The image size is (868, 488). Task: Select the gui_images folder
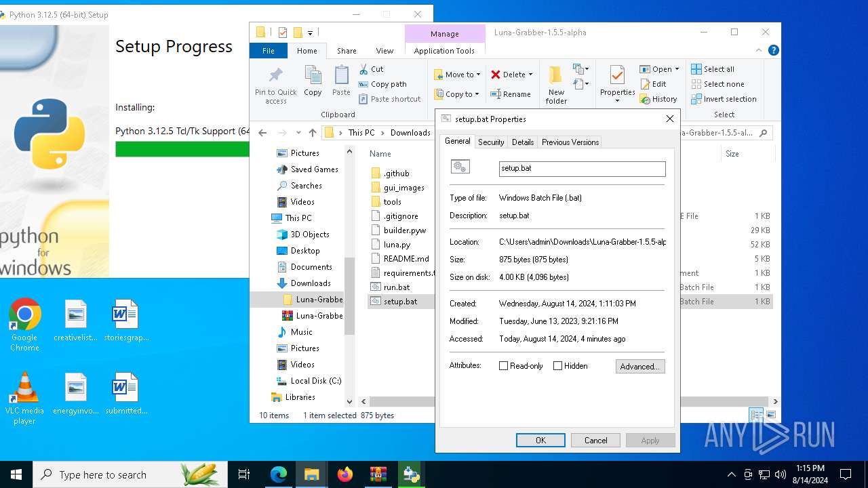(x=403, y=188)
